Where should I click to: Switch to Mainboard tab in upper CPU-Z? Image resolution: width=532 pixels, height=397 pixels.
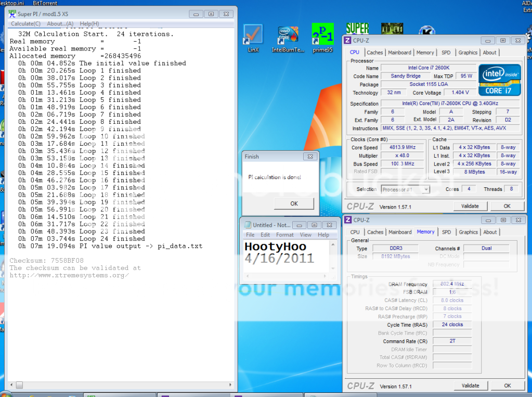point(399,53)
